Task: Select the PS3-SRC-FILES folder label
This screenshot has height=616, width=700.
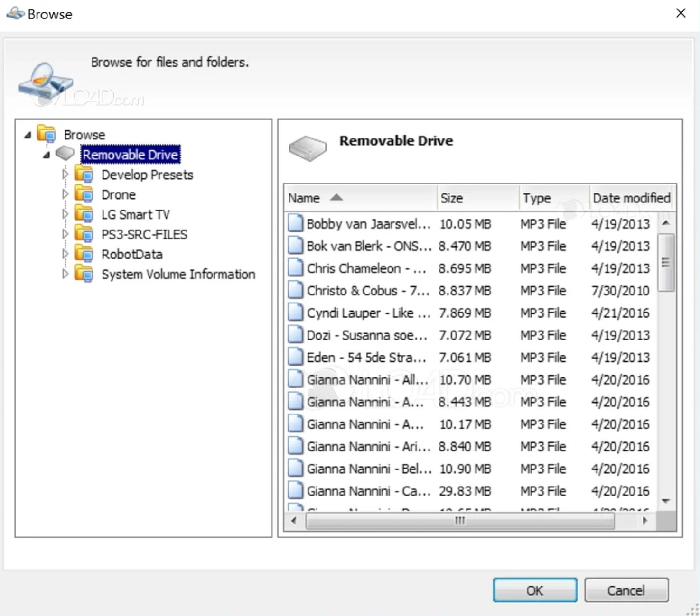Action: click(144, 234)
